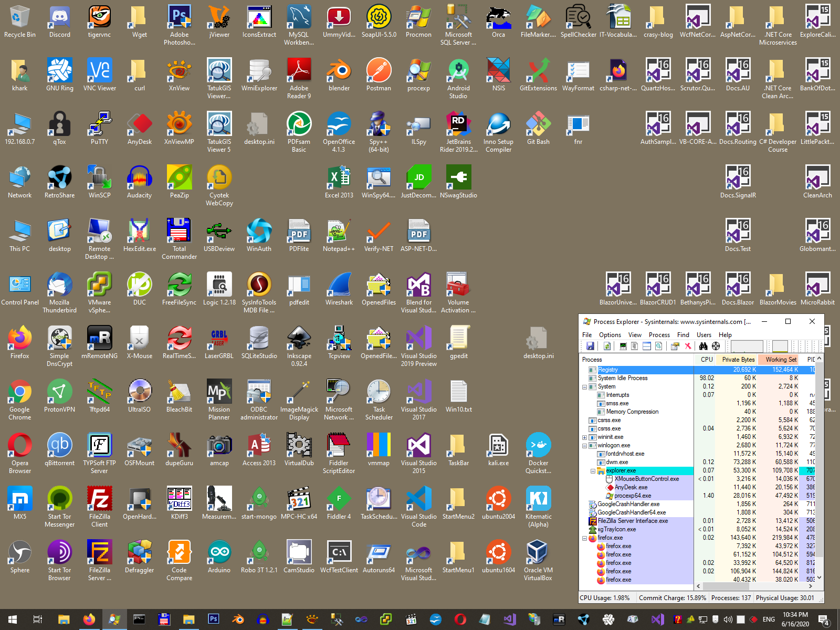The height and width of the screenshot is (630, 840).
Task: Collapse the winlogon.exe tree node
Action: pos(584,446)
